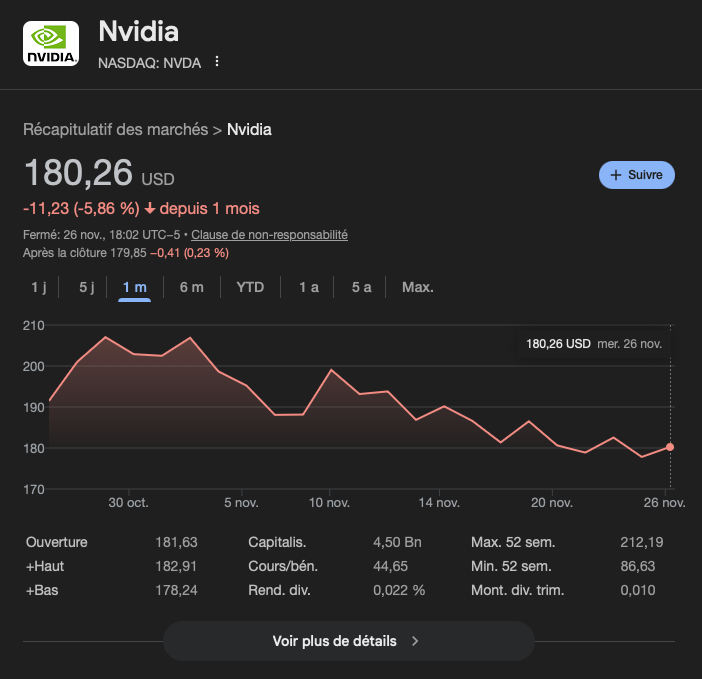Click the 180,26 USD chart tooltip

(x=594, y=344)
